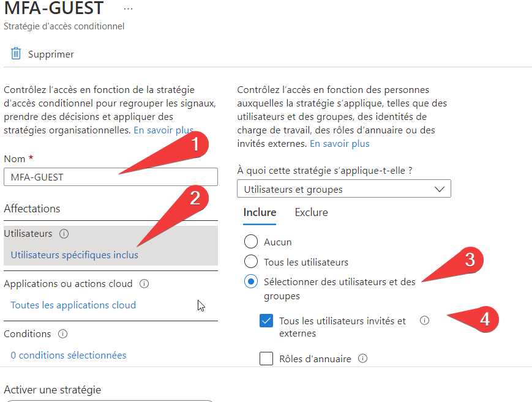
Task: Show info icon for Rôles d'annuaire
Action: tap(362, 359)
